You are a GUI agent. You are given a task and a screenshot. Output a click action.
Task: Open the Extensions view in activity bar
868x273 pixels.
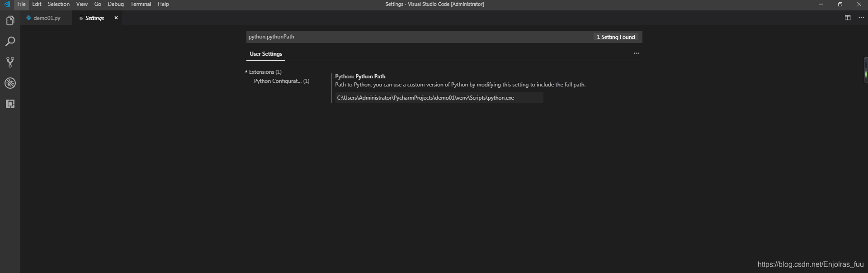click(10, 104)
